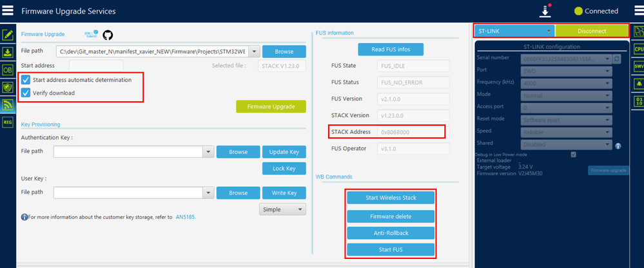644x268 pixels.
Task: Click Browse for User Key
Action: (x=239, y=193)
